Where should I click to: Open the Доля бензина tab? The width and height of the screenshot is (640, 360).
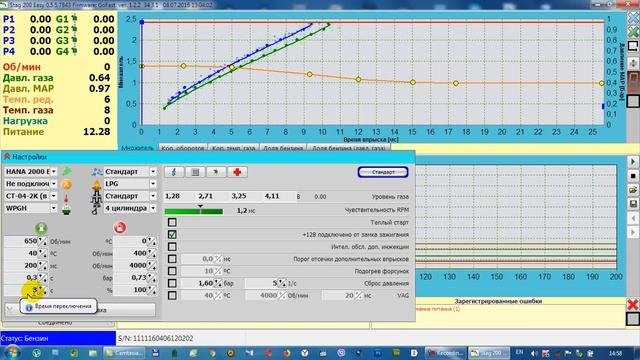[283, 148]
